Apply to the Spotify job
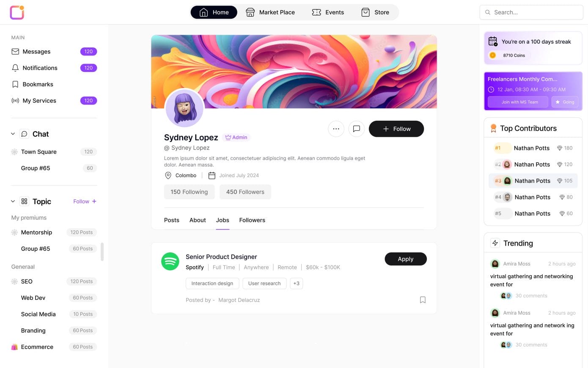588x368 pixels. click(406, 259)
